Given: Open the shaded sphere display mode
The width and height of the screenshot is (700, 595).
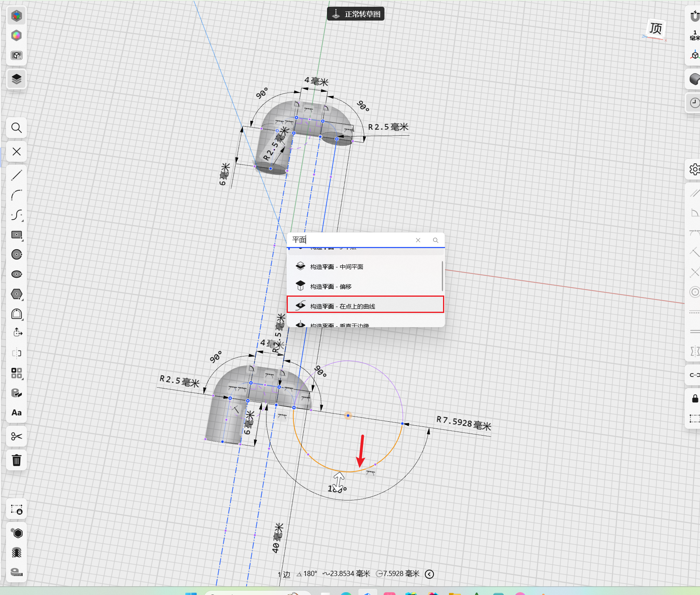Looking at the screenshot, I should click(x=694, y=79).
